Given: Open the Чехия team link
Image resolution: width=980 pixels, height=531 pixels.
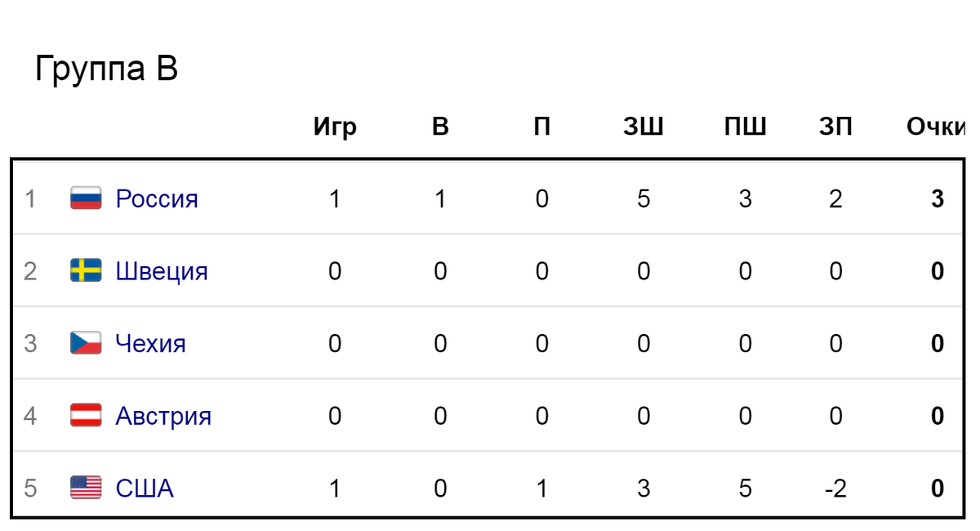Looking at the screenshot, I should pos(151,343).
